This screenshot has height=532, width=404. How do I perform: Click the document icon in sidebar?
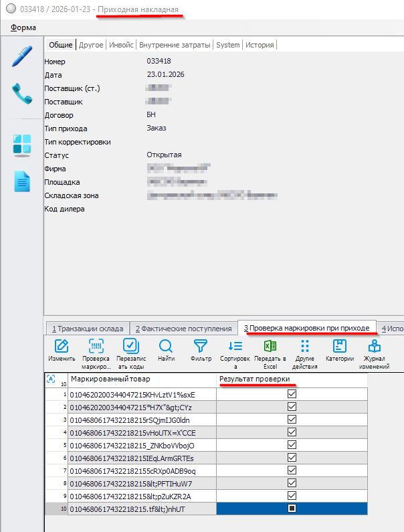[x=22, y=181]
